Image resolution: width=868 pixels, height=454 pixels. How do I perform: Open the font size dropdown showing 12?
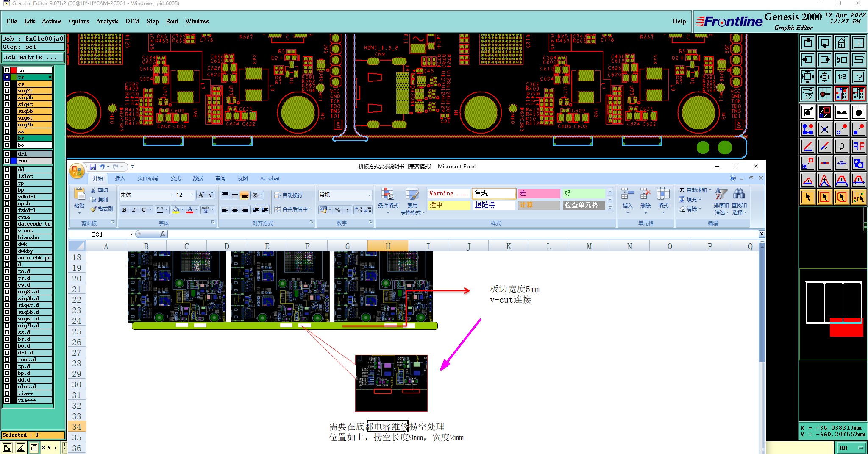pyautogui.click(x=192, y=195)
